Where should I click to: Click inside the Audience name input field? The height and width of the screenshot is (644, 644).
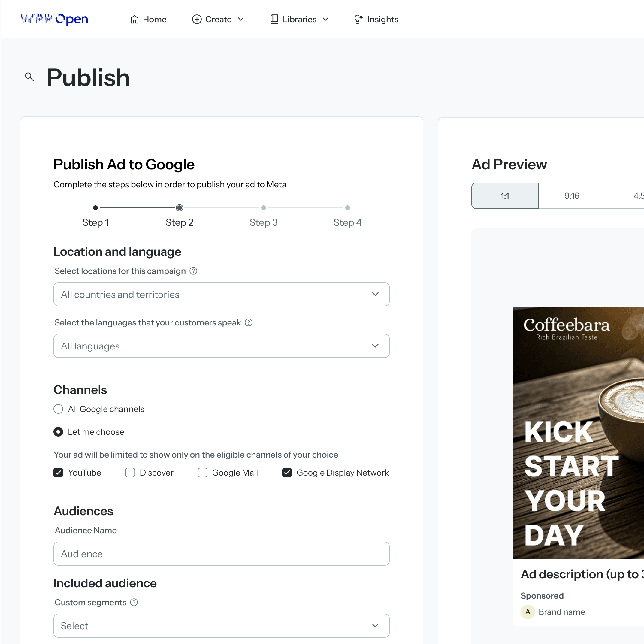221,554
